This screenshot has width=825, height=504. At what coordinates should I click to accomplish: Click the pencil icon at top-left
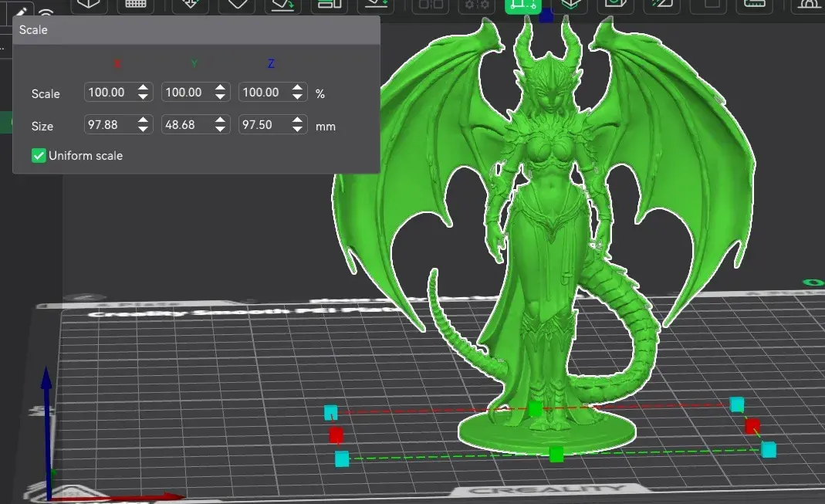[x=20, y=12]
